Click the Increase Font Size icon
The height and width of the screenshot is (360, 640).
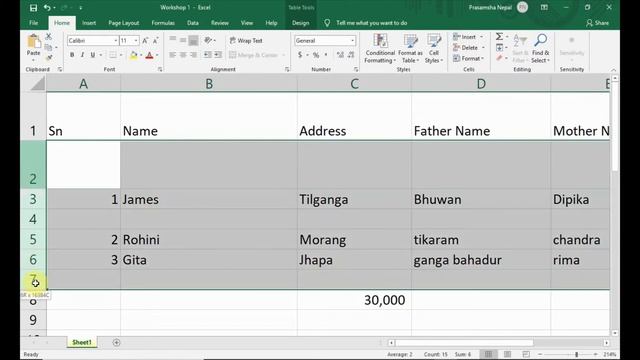click(145, 40)
